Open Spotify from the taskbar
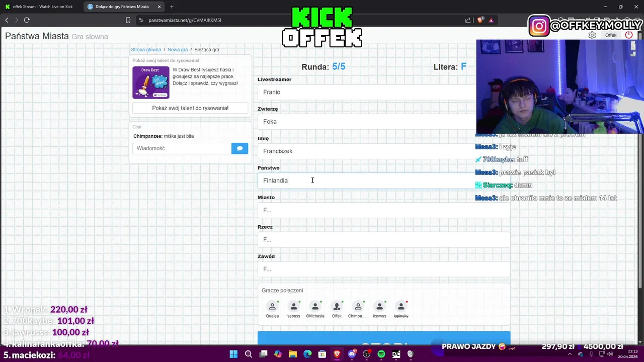Image resolution: width=644 pixels, height=362 pixels. pyautogui.click(x=381, y=354)
